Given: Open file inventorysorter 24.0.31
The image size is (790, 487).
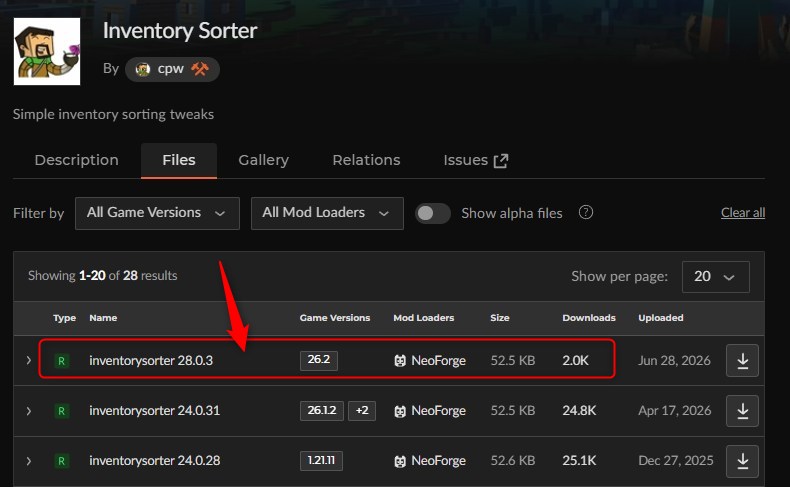Looking at the screenshot, I should pos(155,410).
